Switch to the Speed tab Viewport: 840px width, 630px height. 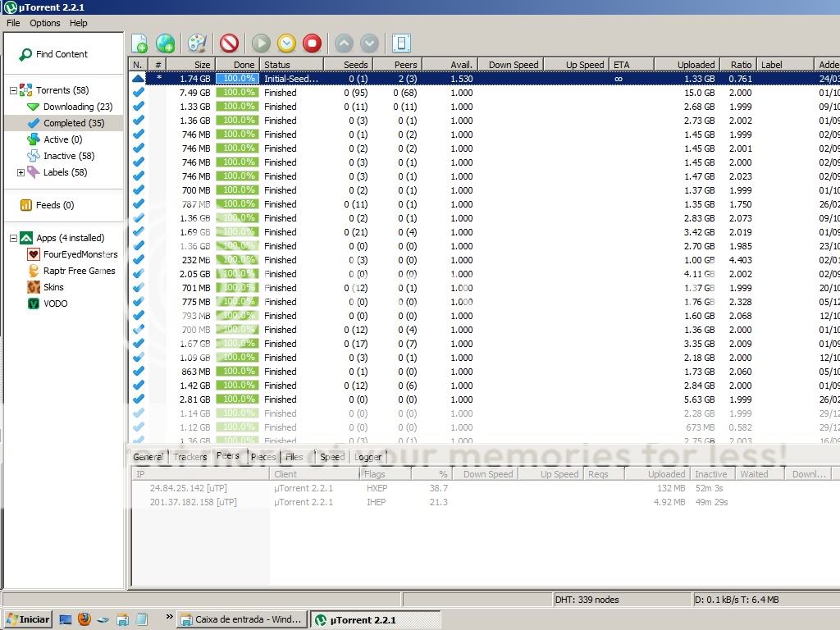tap(332, 457)
